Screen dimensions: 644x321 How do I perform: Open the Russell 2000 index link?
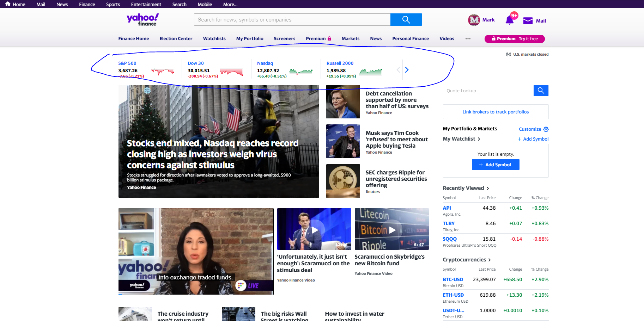(x=340, y=63)
